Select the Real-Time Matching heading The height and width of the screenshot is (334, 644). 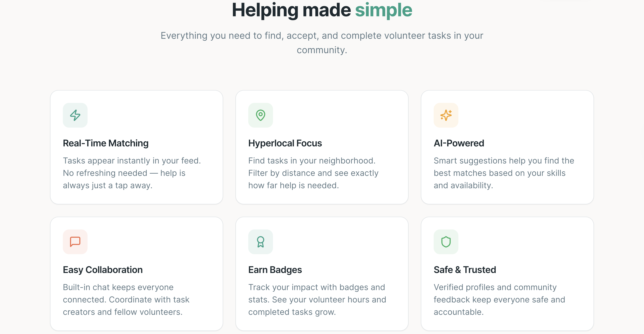point(105,143)
